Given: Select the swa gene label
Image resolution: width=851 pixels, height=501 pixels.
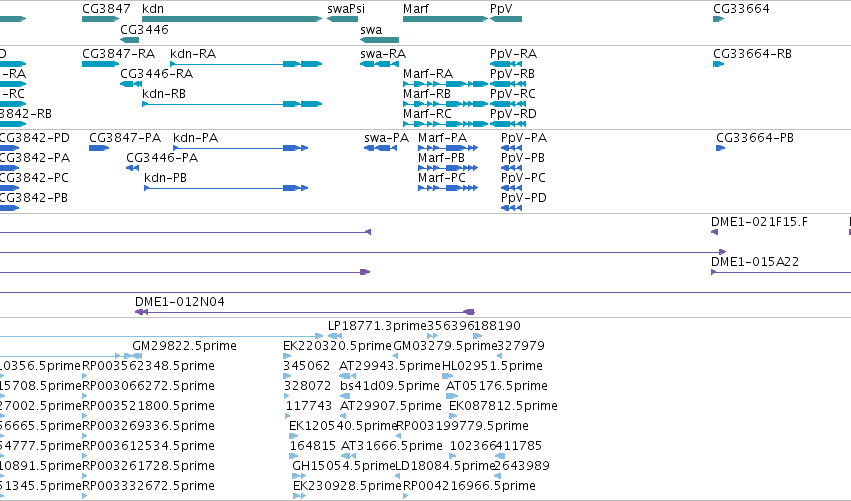Looking at the screenshot, I should pyautogui.click(x=371, y=30).
